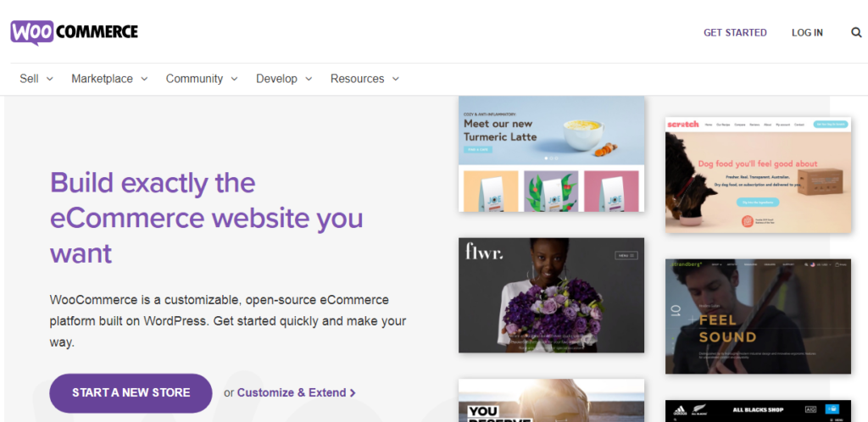Screen dimensions: 868x422
Task: Click the MENU button on flwr. preview
Action: click(x=626, y=256)
